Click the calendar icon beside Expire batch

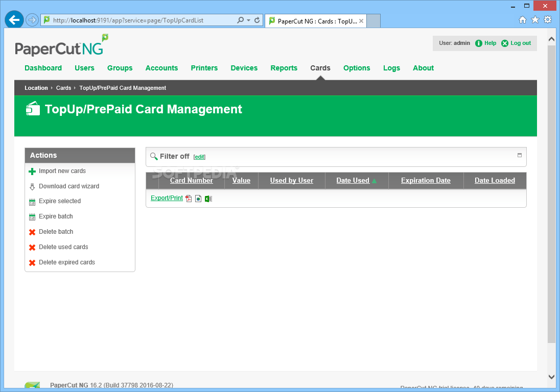pos(32,217)
